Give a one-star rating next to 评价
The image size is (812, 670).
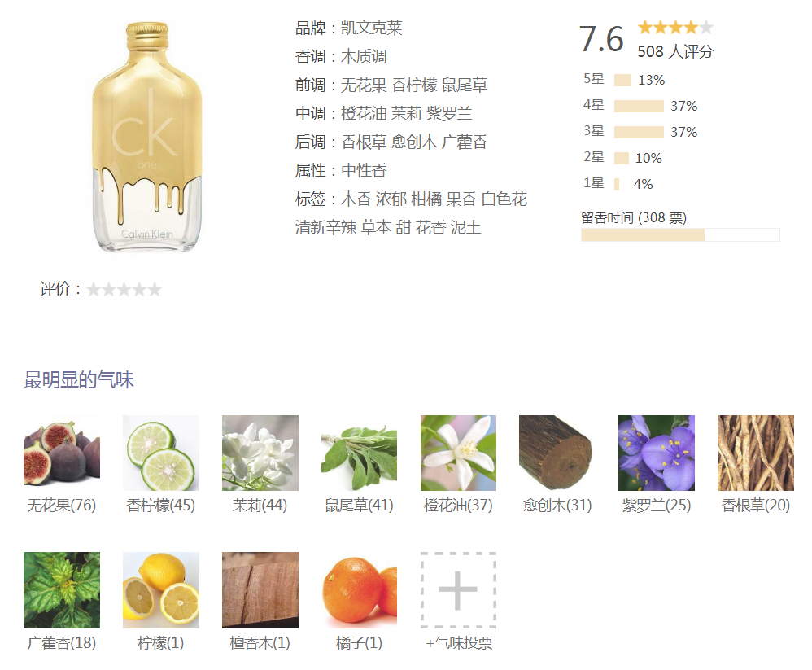pos(94,289)
